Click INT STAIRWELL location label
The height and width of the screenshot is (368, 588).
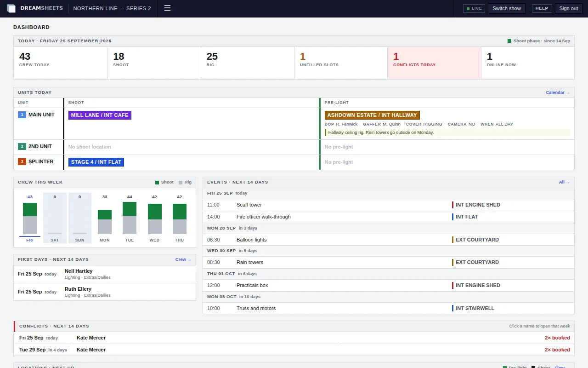pyautogui.click(x=475, y=308)
